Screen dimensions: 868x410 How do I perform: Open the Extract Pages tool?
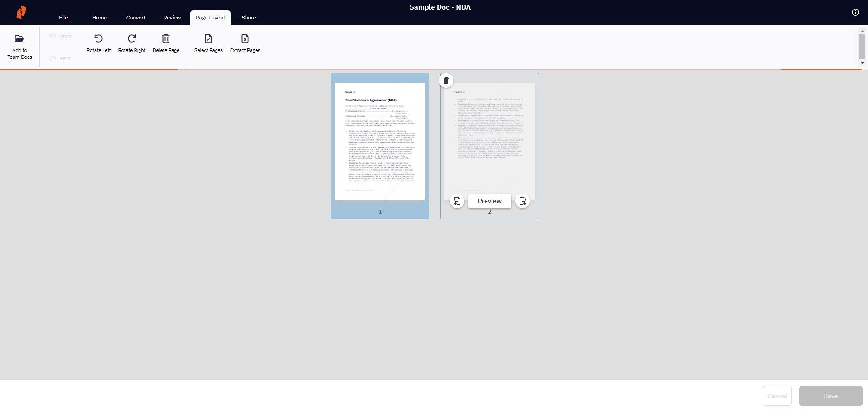point(245,43)
